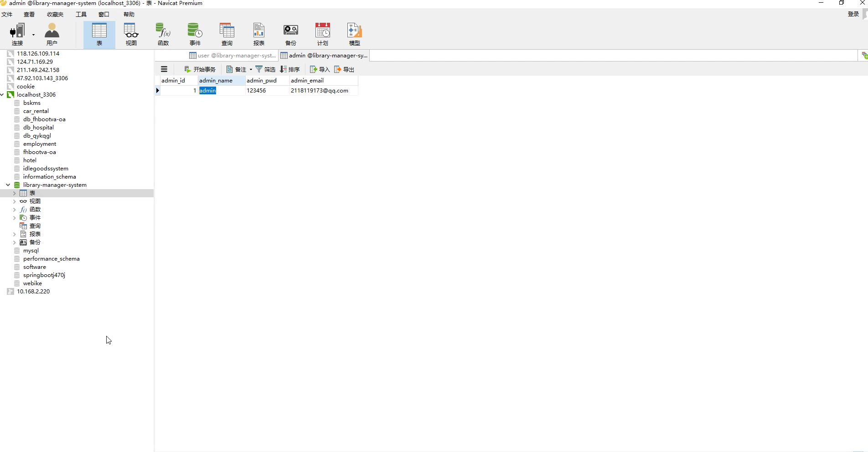
Task: Switch to admin @library-manager-sy... tab
Action: [324, 56]
